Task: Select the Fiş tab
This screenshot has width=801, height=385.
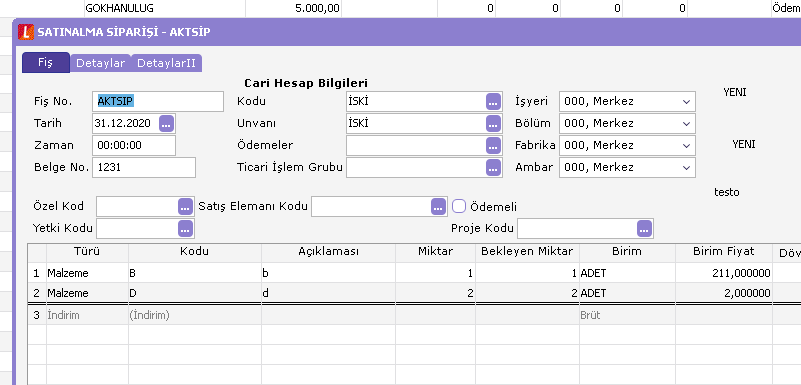Action: point(46,63)
